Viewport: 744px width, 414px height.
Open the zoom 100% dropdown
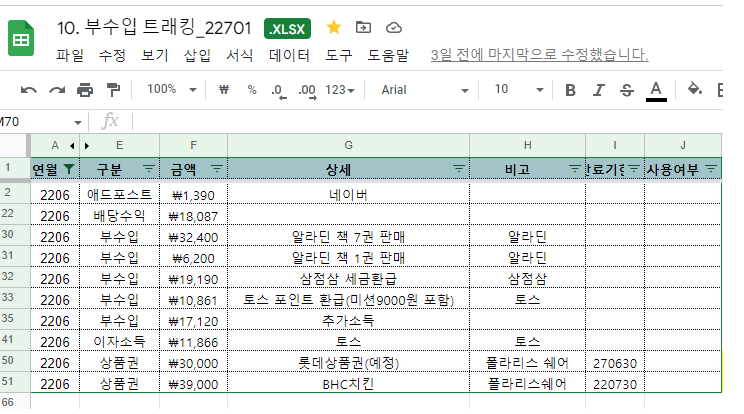[x=172, y=89]
